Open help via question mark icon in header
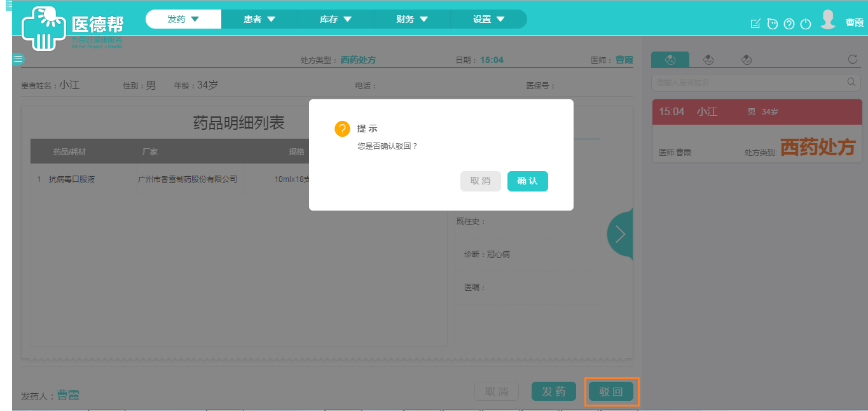Viewport: 868px width, 411px height. click(x=789, y=24)
